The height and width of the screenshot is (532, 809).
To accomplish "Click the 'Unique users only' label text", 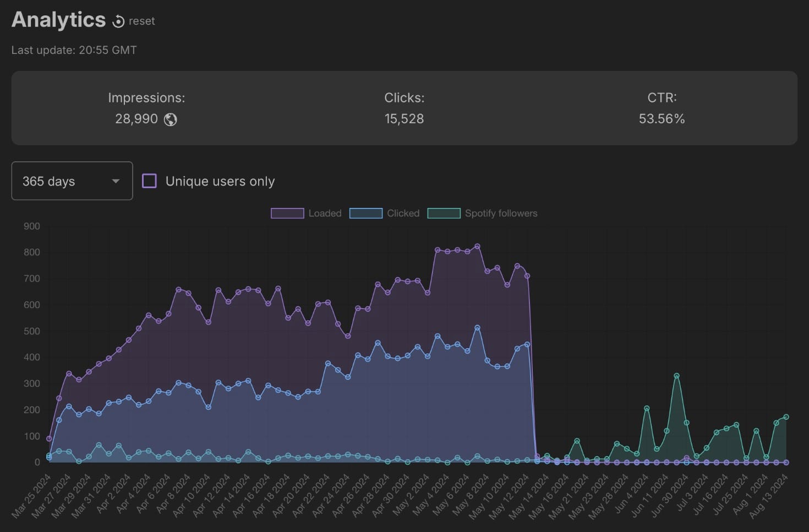I will pyautogui.click(x=220, y=182).
